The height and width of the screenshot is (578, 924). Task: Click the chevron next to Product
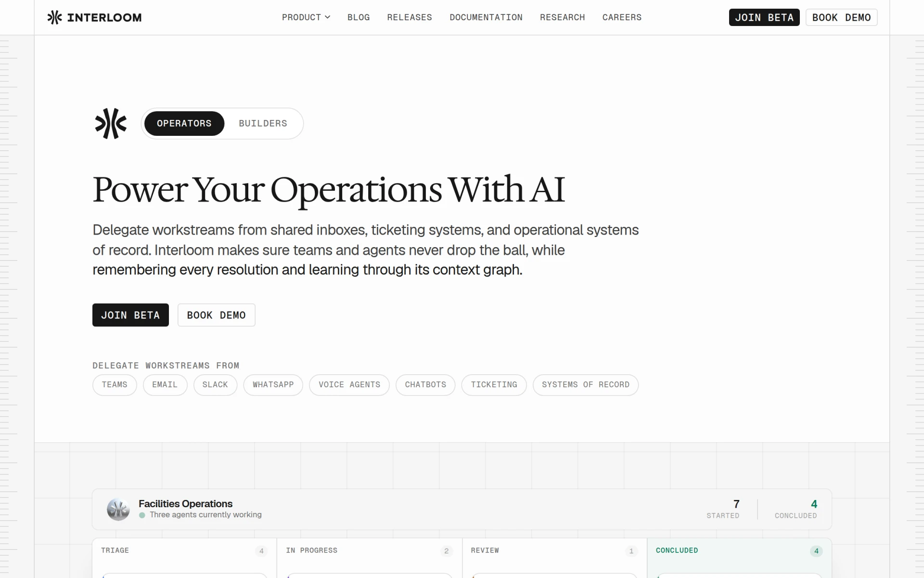coord(328,17)
